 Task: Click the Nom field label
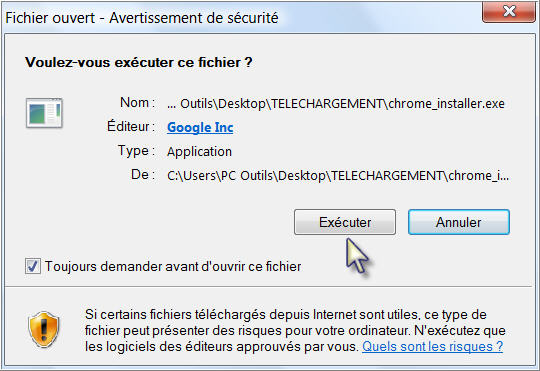click(x=137, y=103)
